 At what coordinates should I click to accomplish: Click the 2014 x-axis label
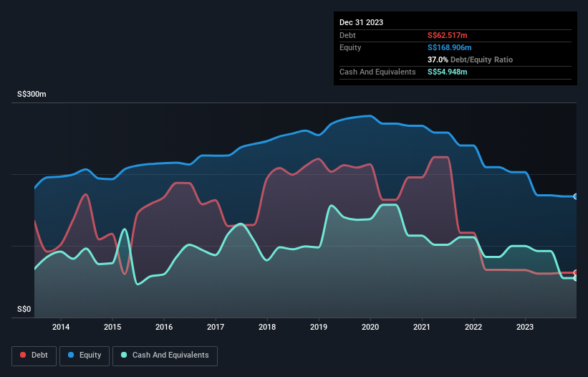(61, 327)
